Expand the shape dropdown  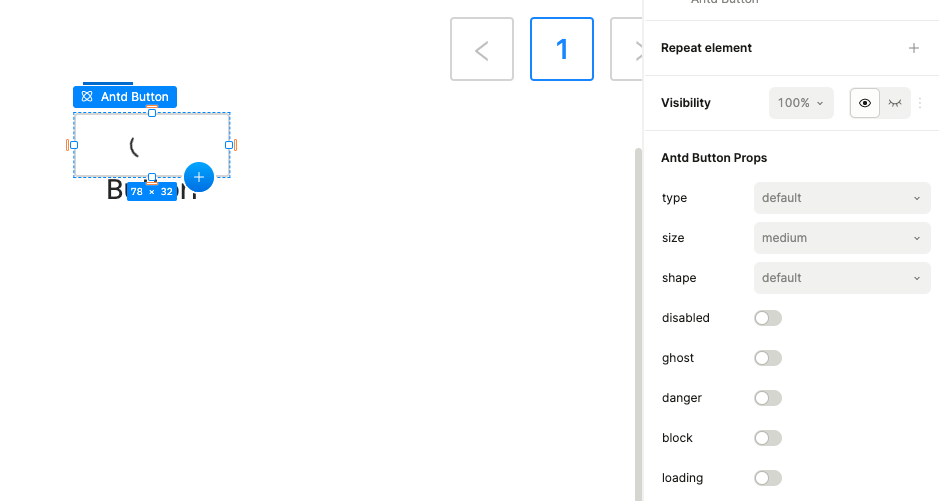pos(842,278)
